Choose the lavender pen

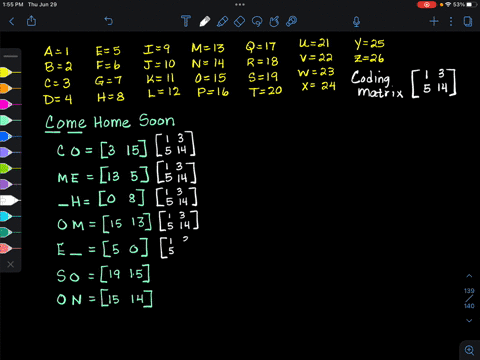(x=10, y=152)
